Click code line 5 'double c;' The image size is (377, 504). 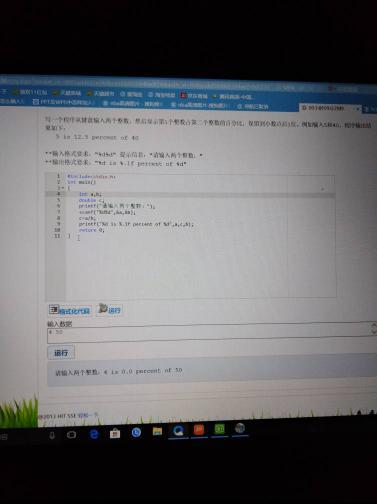pos(91,200)
